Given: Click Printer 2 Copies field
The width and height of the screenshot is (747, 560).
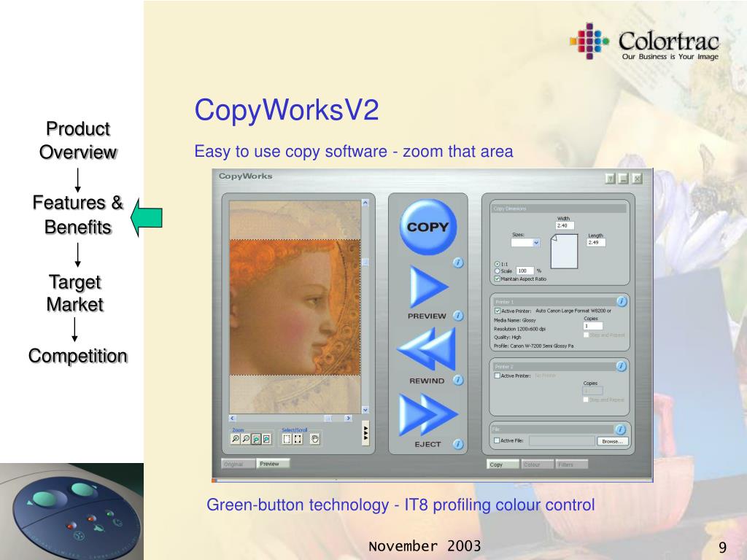Looking at the screenshot, I should (x=592, y=391).
